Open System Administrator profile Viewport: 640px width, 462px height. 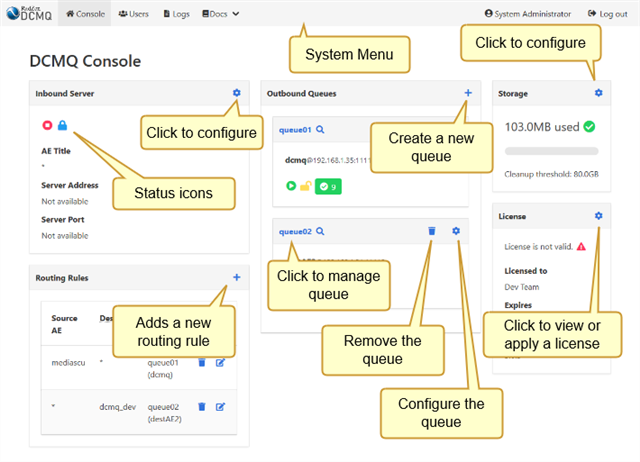(528, 14)
